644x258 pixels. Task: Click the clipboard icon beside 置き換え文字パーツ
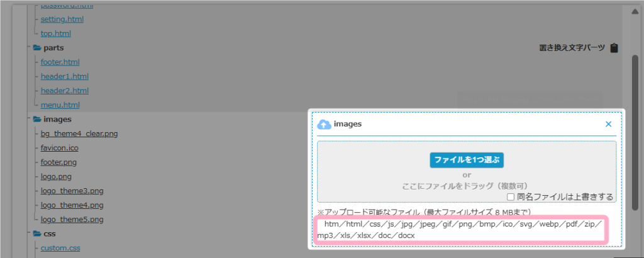pyautogui.click(x=614, y=48)
